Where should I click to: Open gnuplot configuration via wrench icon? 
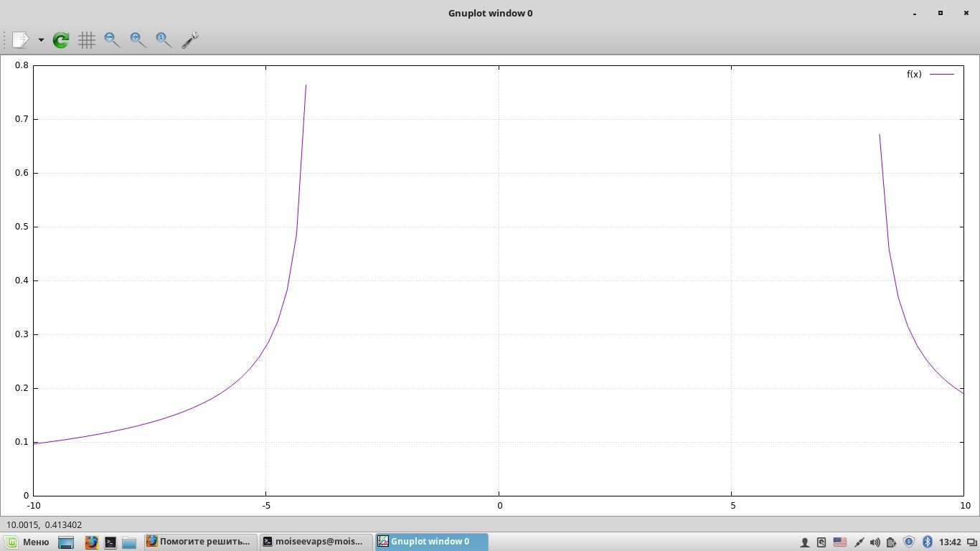tap(189, 40)
